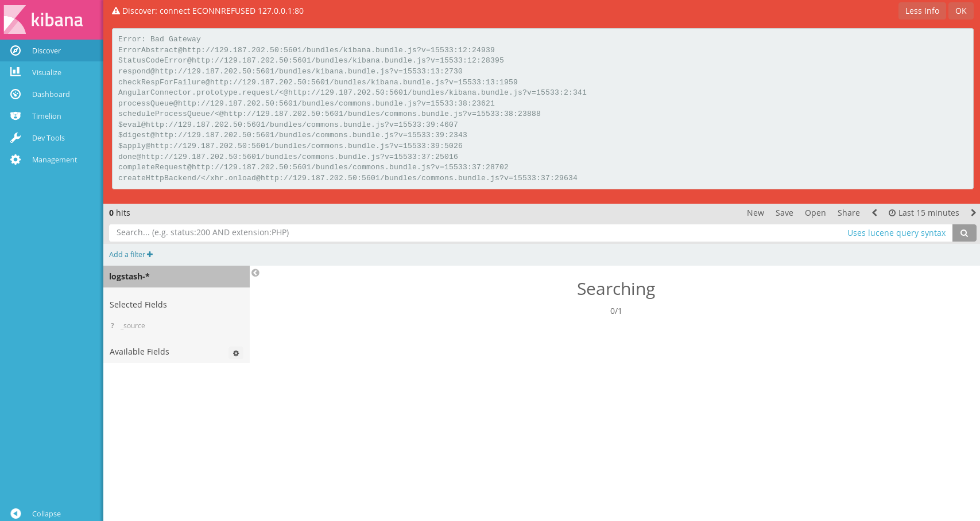The image size is (980, 521).
Task: Open the Last 15 minutes time picker
Action: [924, 212]
